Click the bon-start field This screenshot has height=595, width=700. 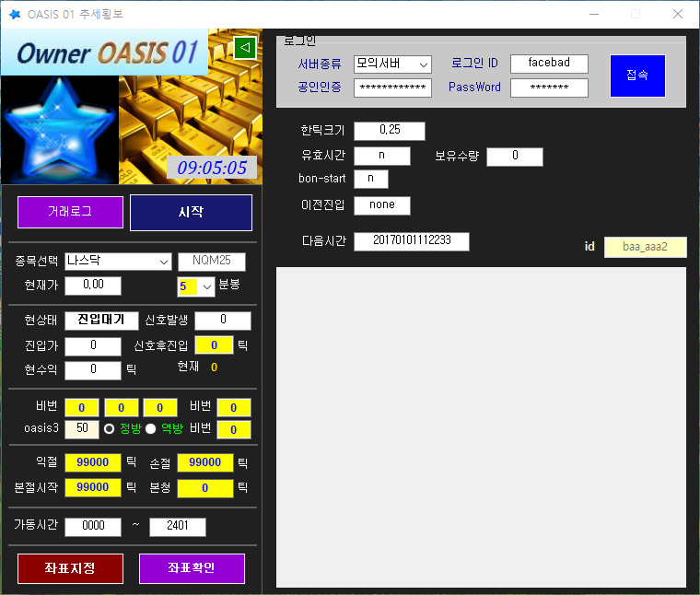pos(371,179)
